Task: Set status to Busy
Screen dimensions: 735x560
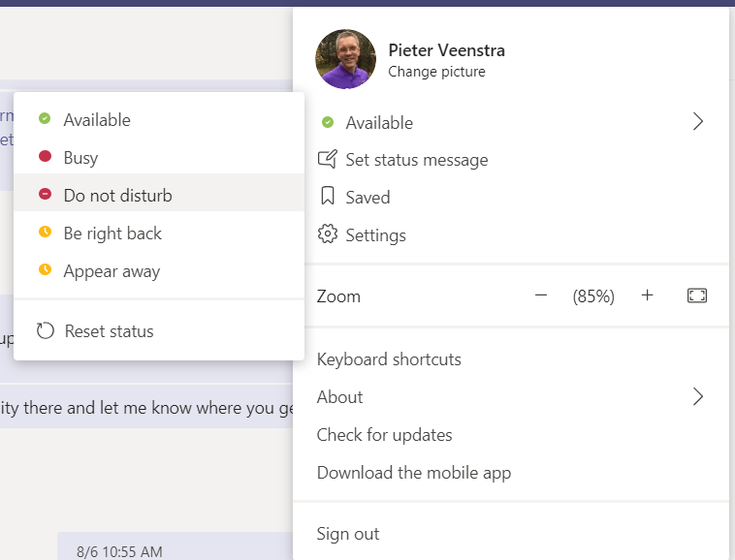Action: [159, 157]
